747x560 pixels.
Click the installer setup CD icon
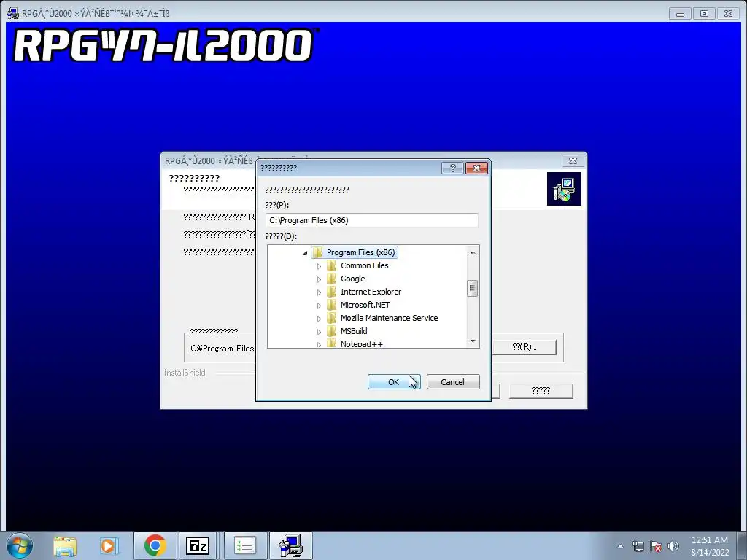click(x=564, y=189)
